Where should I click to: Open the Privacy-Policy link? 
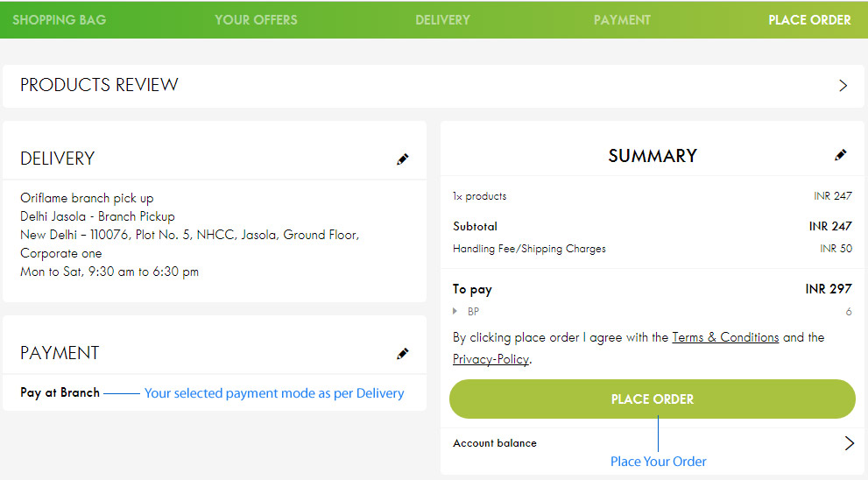[491, 359]
